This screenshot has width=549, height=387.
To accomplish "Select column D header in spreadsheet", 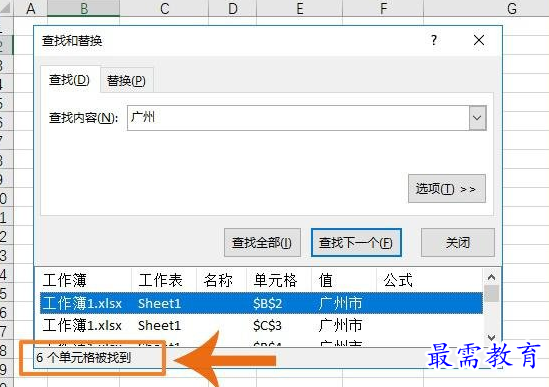I will coord(232,8).
